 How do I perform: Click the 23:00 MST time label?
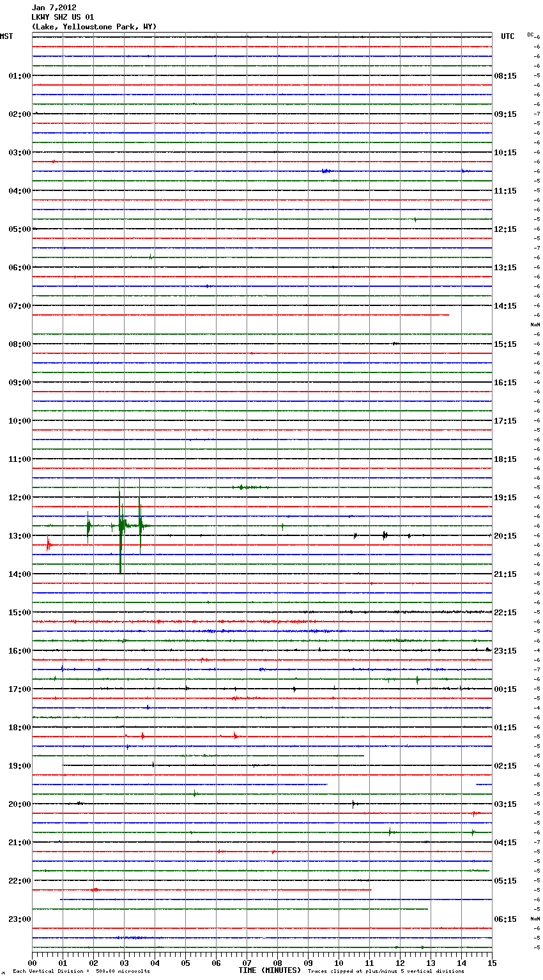click(x=19, y=919)
